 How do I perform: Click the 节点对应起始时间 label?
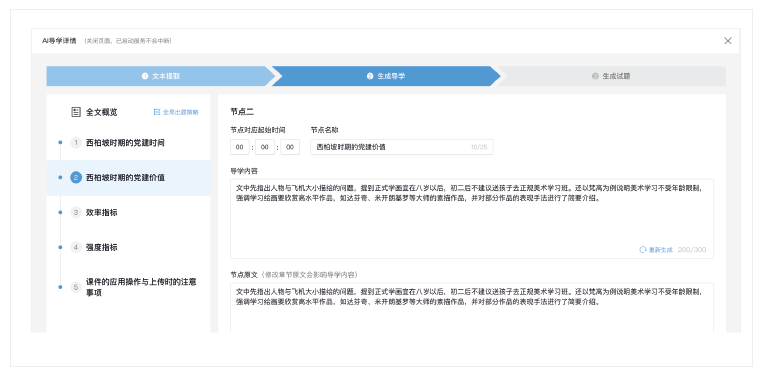[x=258, y=130]
